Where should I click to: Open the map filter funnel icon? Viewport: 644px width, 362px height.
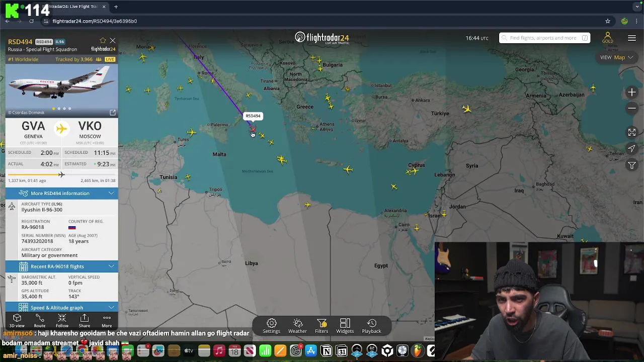tap(632, 165)
